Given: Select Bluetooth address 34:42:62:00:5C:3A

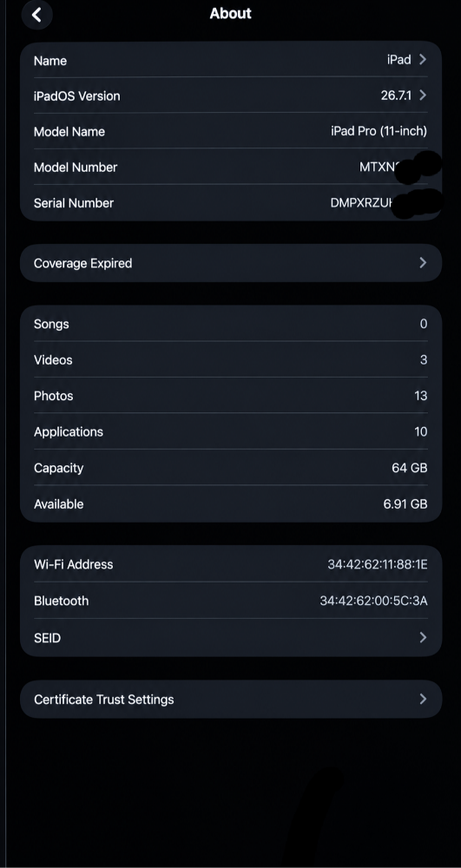Looking at the screenshot, I should pyautogui.click(x=373, y=601).
